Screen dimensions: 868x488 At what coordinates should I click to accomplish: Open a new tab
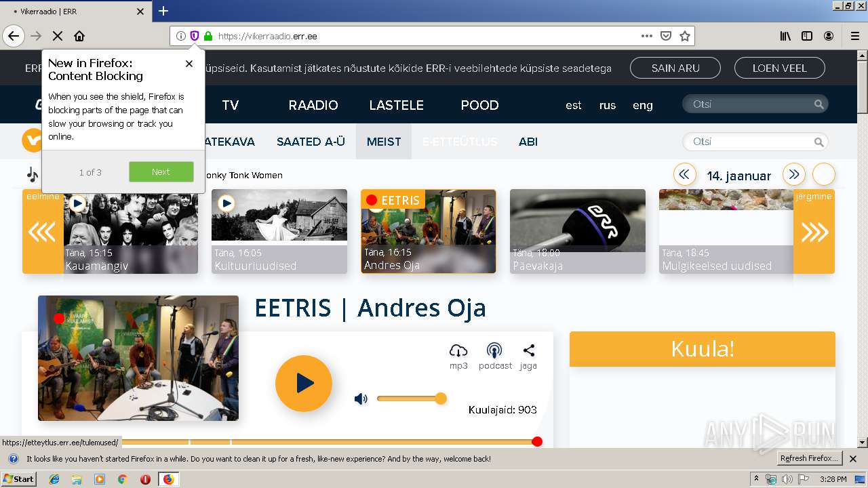pos(163,11)
